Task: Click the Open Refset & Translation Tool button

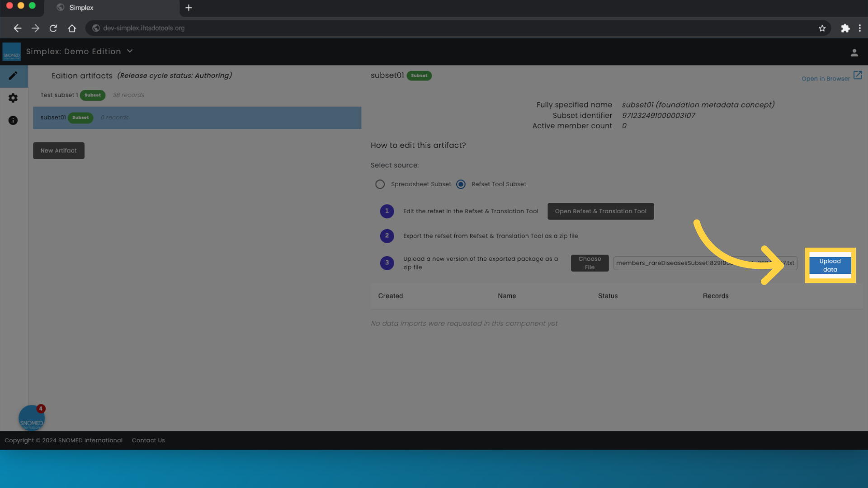Action: [x=600, y=211]
